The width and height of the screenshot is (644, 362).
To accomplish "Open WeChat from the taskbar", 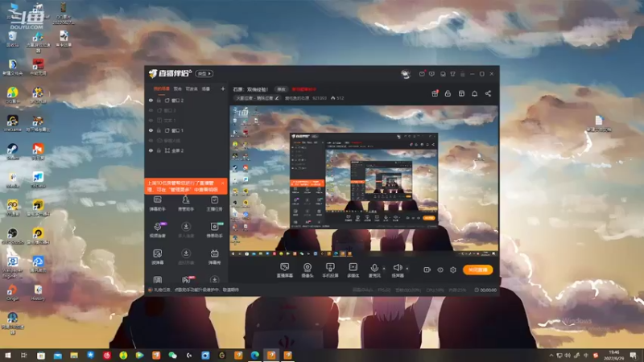I will coord(172,355).
